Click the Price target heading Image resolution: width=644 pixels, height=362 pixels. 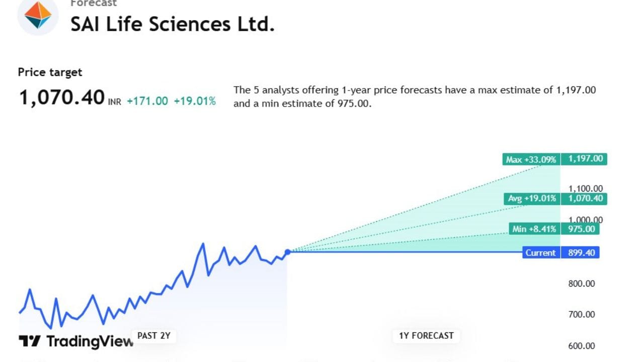click(x=50, y=72)
